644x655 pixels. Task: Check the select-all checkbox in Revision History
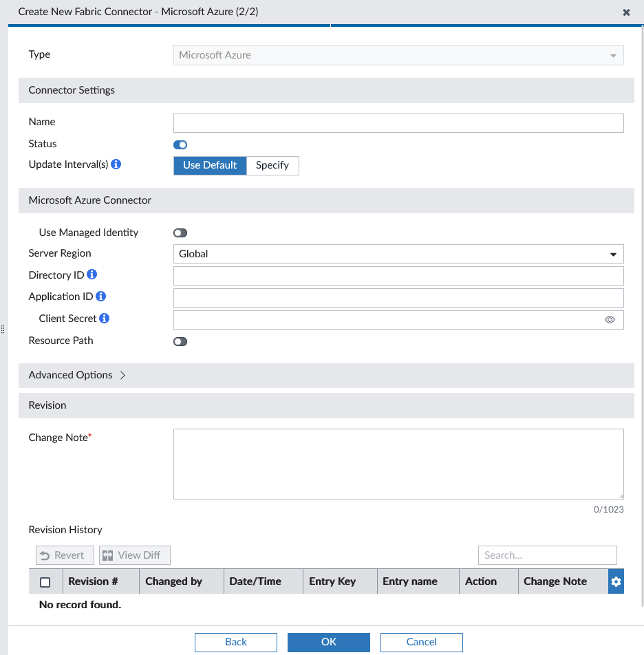[x=45, y=581]
